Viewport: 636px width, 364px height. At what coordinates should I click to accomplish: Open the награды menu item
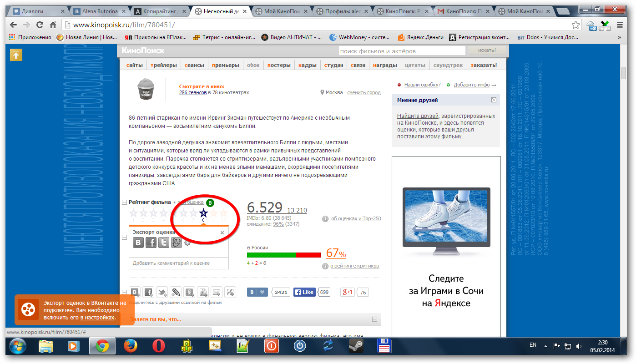(x=385, y=65)
